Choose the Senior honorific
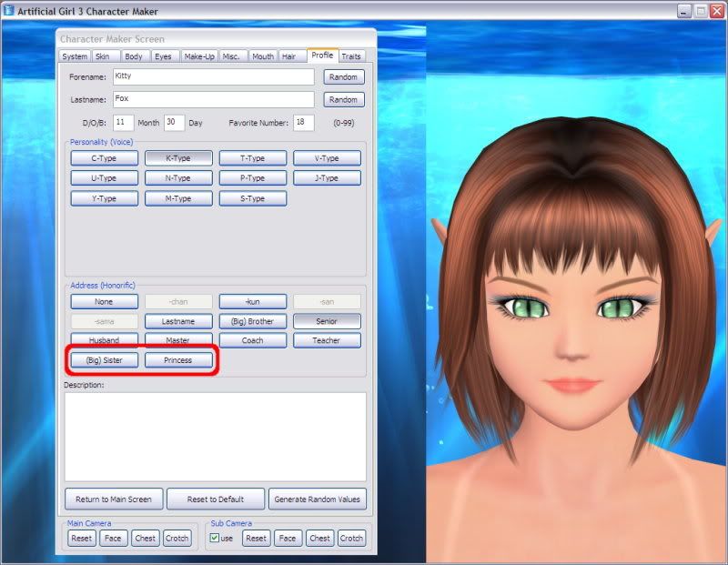Screen dimensions: 728x565 [x=327, y=321]
